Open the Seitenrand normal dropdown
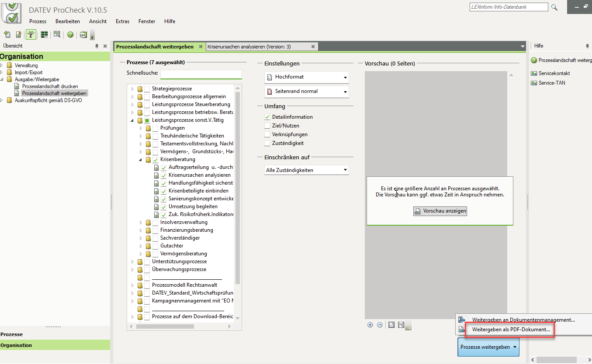Viewport: 592px width, 364px height. coord(307,92)
